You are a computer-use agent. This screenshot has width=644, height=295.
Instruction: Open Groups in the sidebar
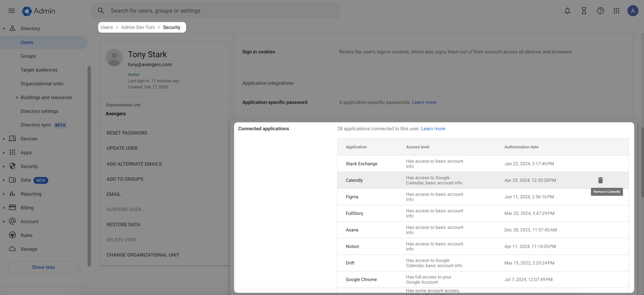coord(28,56)
